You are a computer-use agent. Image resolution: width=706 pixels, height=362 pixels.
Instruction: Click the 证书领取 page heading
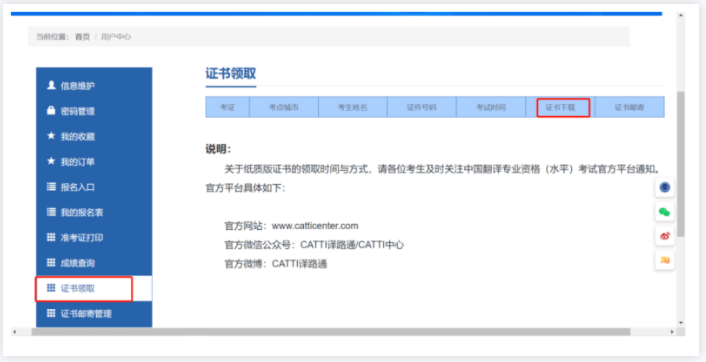click(231, 74)
